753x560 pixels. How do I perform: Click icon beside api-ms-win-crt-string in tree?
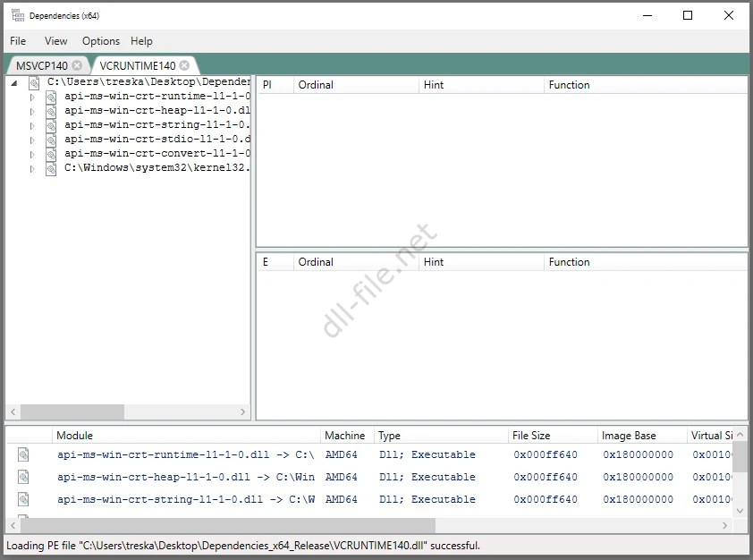tap(51, 126)
